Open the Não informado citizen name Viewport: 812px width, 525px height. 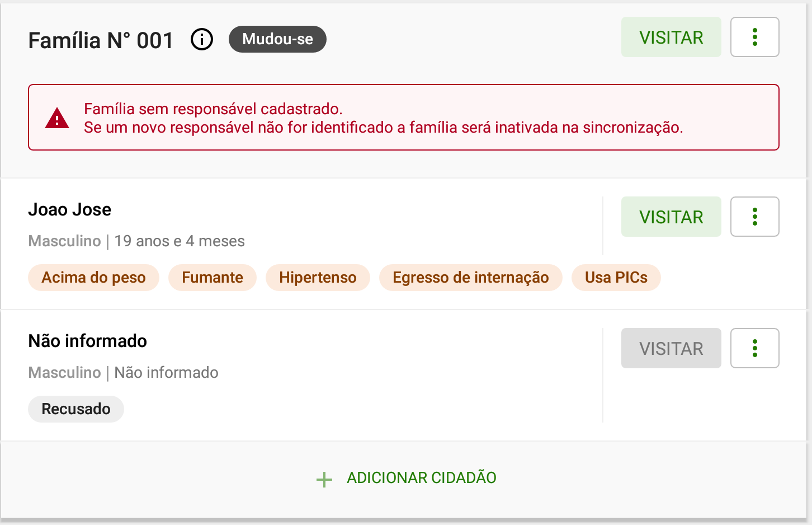[x=88, y=341]
